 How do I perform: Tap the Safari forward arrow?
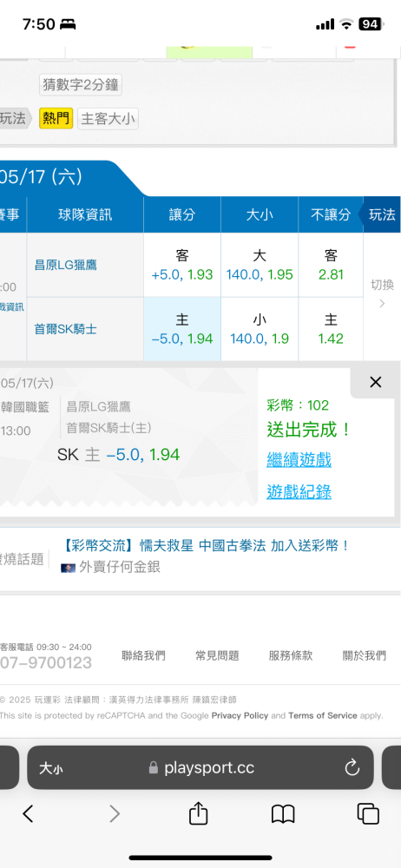coord(114,813)
